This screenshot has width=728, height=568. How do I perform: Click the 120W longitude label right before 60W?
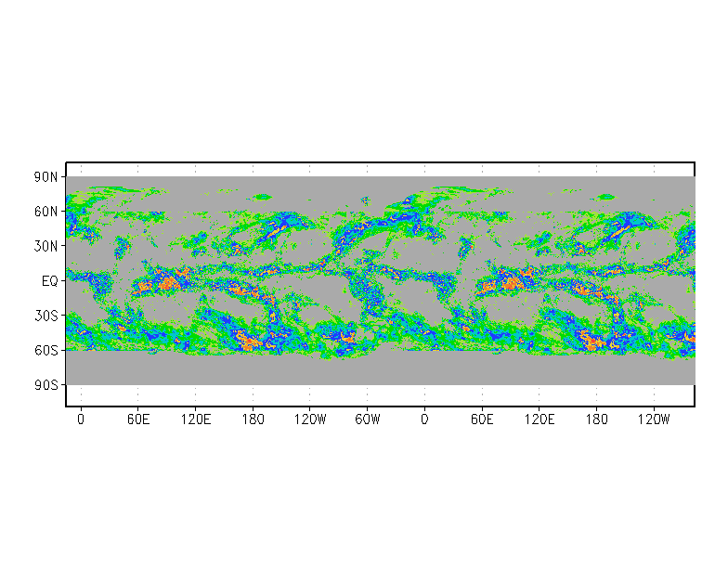pyautogui.click(x=310, y=420)
